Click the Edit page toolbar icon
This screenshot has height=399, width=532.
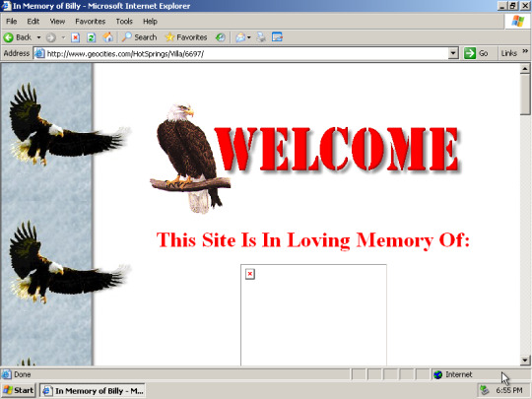point(277,37)
